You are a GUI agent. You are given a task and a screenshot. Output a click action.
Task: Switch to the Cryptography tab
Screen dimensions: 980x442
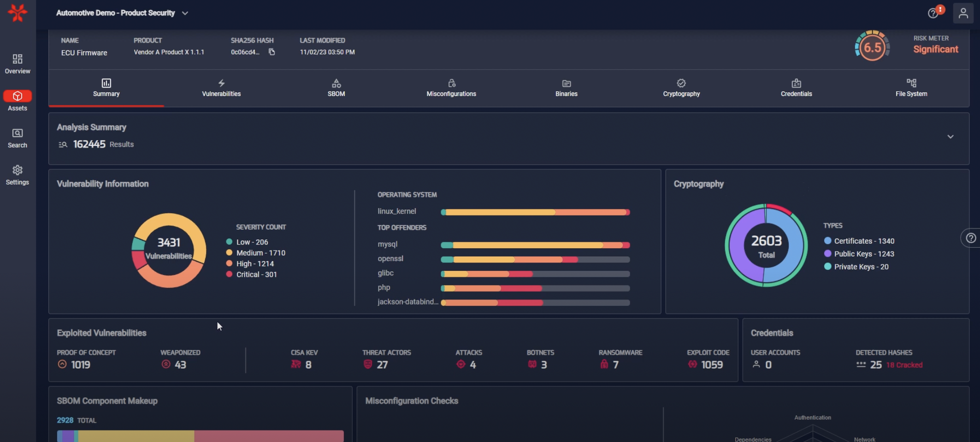click(x=681, y=88)
